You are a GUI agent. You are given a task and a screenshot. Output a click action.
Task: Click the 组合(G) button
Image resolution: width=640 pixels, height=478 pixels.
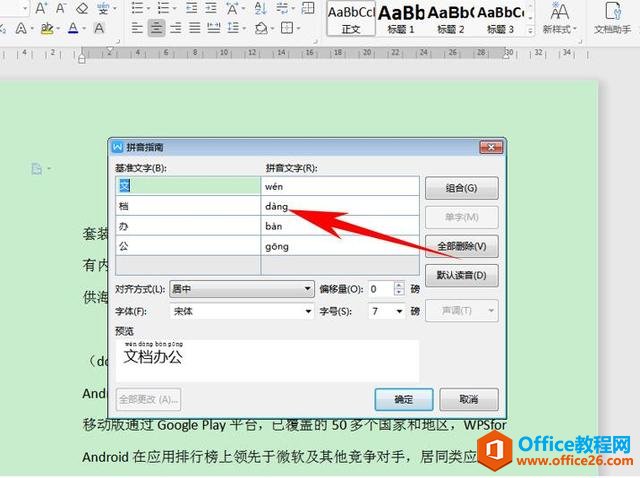point(462,188)
